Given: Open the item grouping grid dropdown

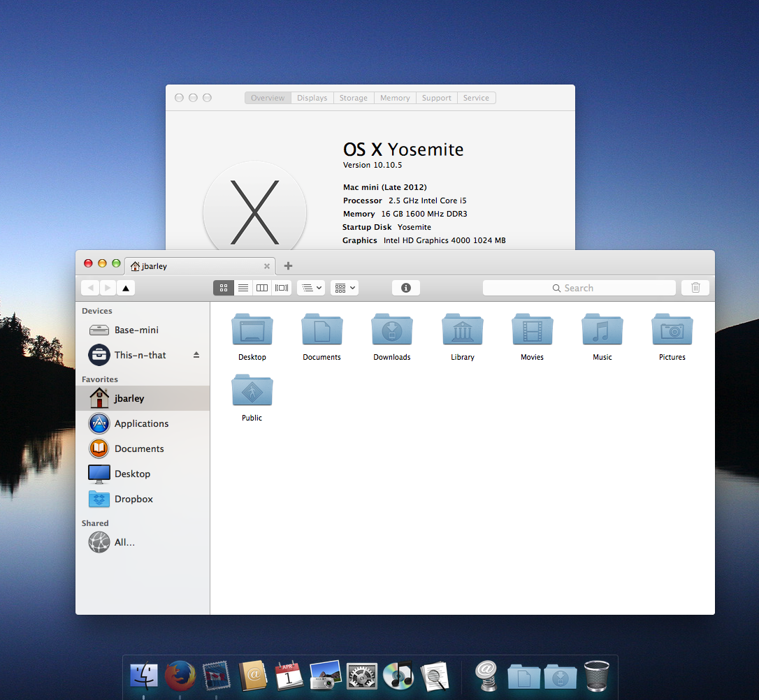Looking at the screenshot, I should [345, 288].
